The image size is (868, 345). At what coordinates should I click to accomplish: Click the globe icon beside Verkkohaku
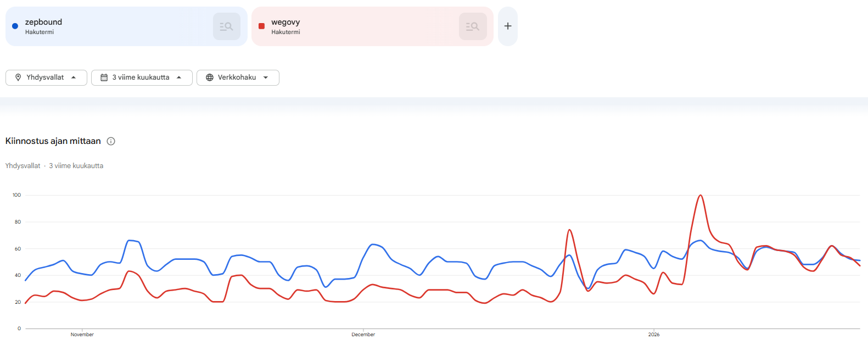(x=210, y=77)
